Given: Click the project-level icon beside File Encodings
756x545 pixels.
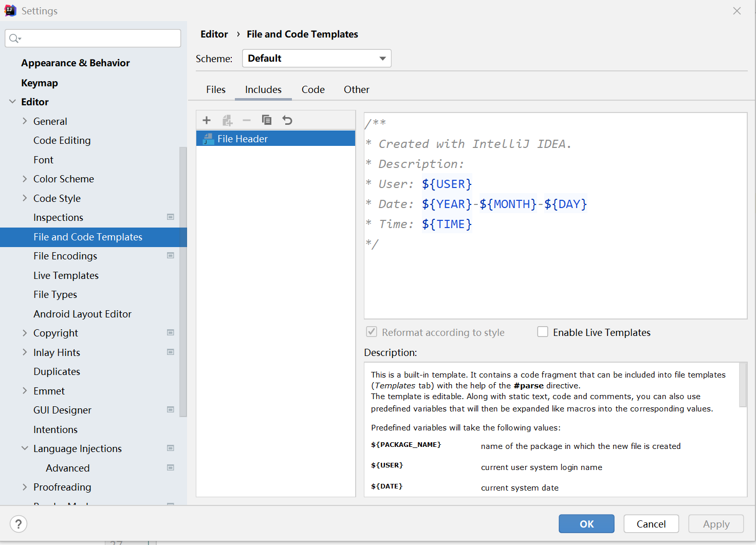Looking at the screenshot, I should [x=171, y=256].
